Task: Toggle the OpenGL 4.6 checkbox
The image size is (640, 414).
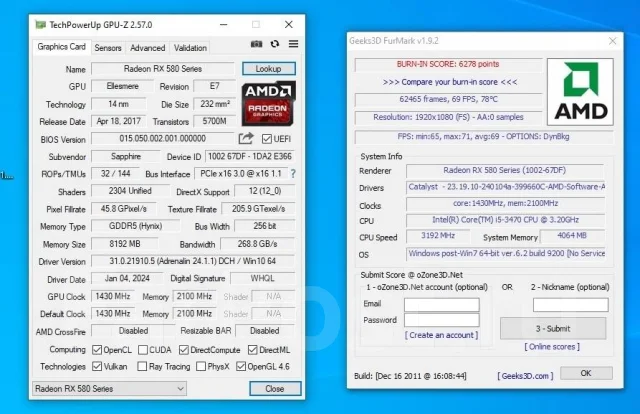Action: coord(241,366)
